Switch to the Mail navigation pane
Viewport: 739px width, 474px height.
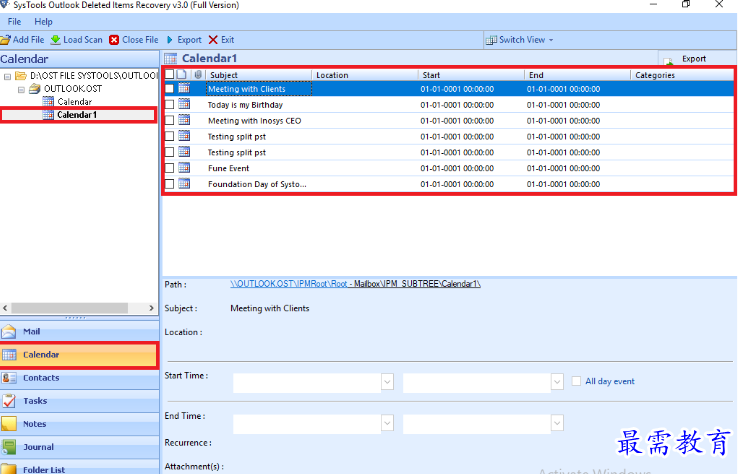[79, 332]
